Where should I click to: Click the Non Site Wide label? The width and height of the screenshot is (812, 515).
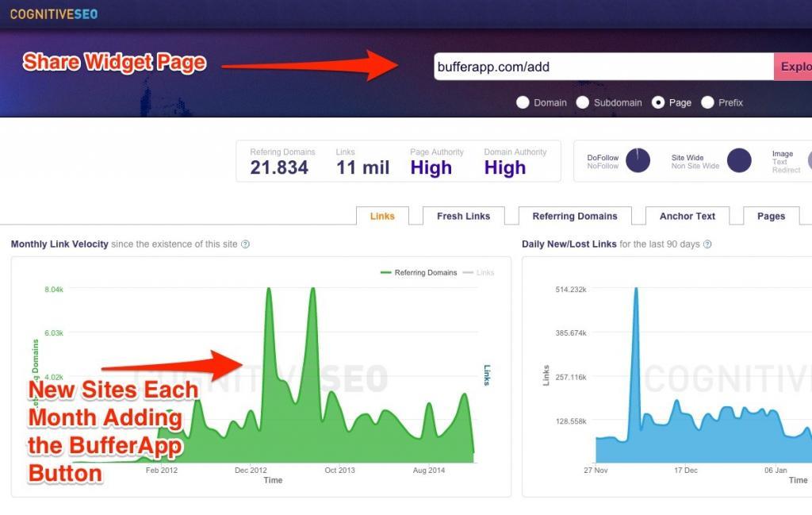click(x=695, y=166)
